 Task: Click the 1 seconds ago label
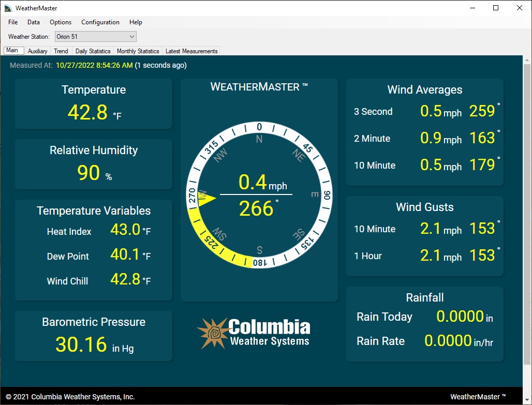[x=161, y=65]
